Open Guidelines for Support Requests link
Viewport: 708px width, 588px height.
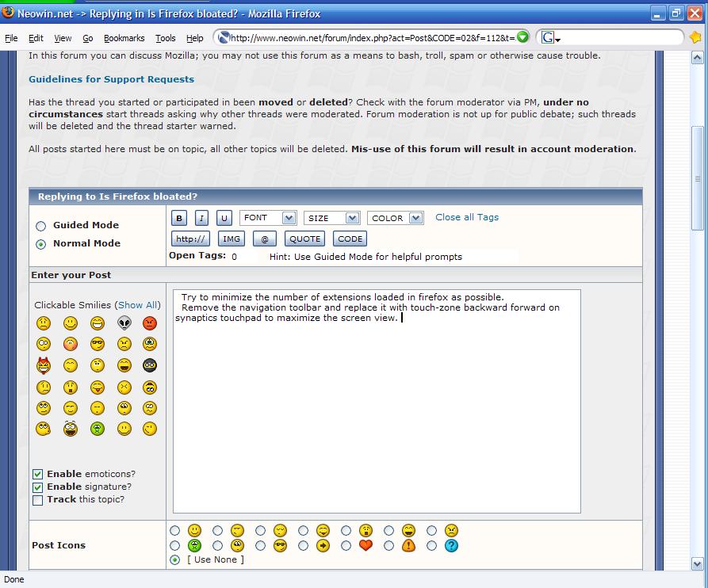[111, 79]
